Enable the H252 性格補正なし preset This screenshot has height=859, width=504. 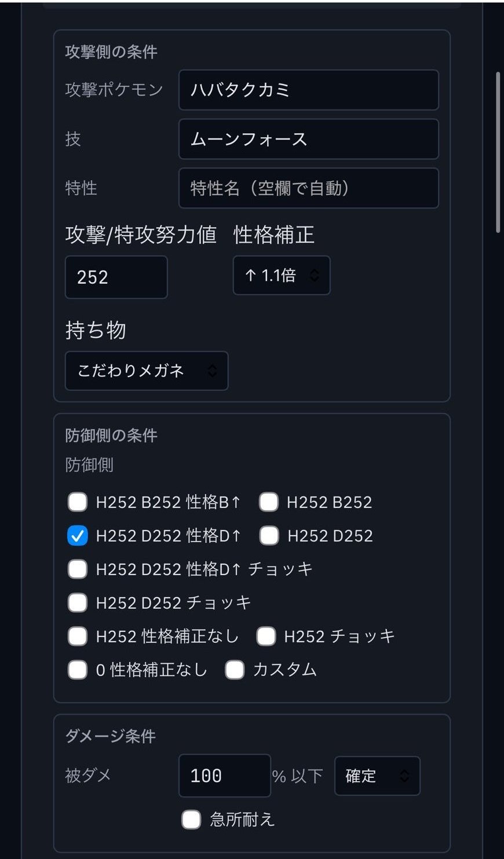click(x=77, y=636)
